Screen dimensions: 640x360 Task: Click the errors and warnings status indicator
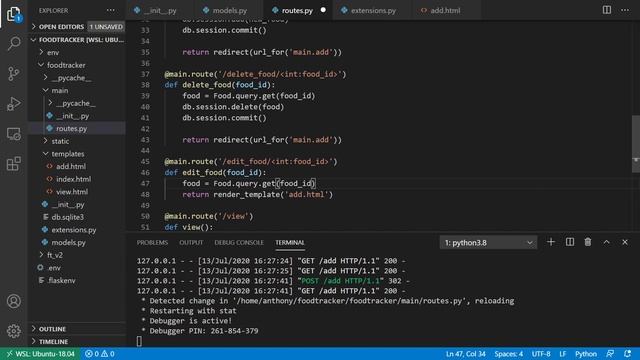(100, 354)
